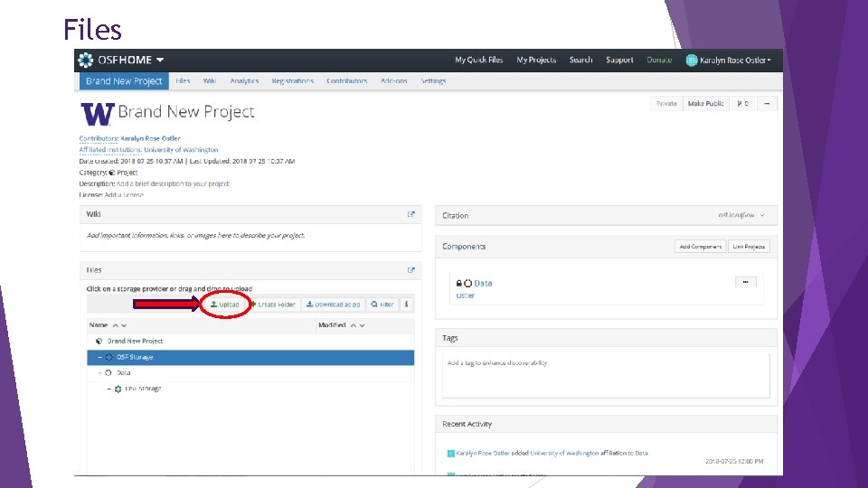Collapse Data's OSF Storage toggle
868x488 pixels.
109,389
